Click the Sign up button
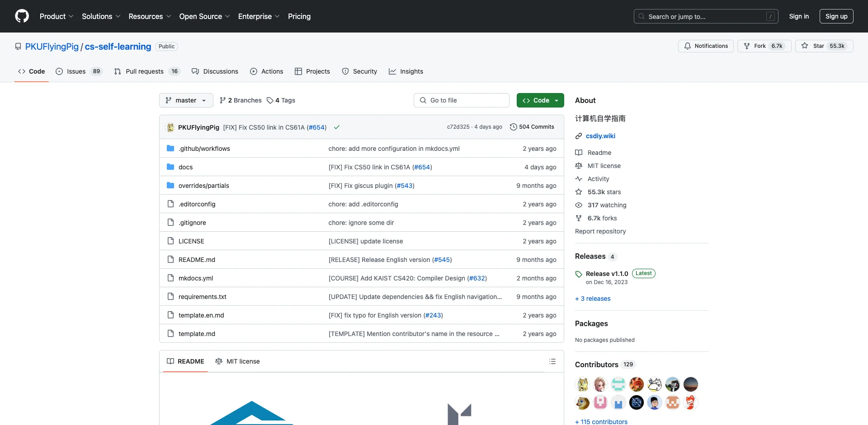This screenshot has height=425, width=868. click(x=836, y=16)
